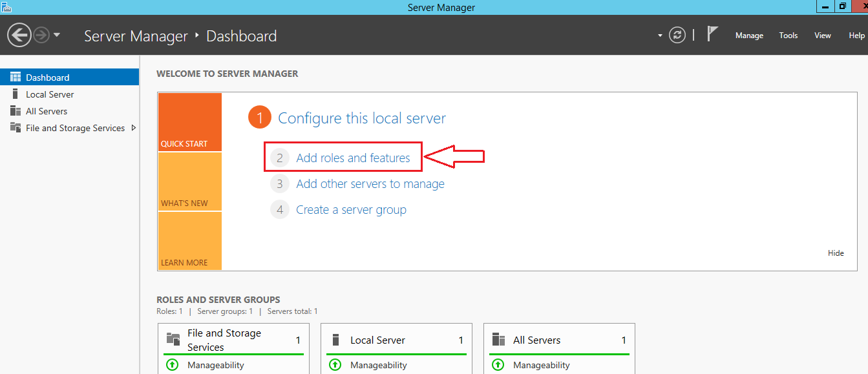Click Create a server group link
This screenshot has width=868, height=374.
pos(351,210)
